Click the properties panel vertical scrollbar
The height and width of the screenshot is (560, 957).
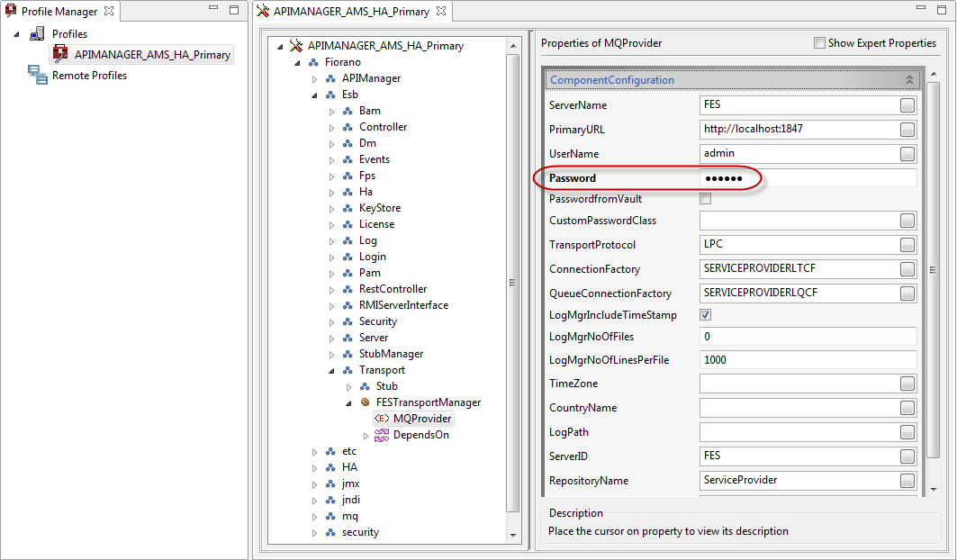934,269
